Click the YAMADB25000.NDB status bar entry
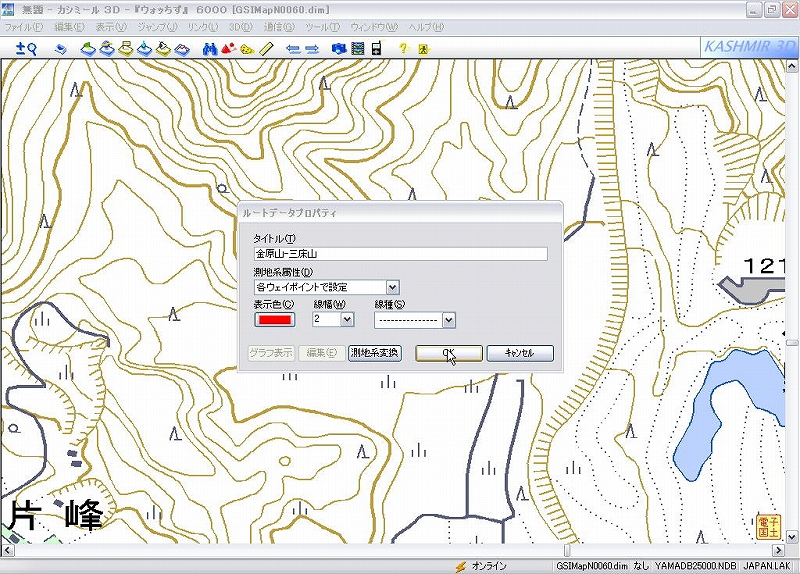 click(x=696, y=566)
